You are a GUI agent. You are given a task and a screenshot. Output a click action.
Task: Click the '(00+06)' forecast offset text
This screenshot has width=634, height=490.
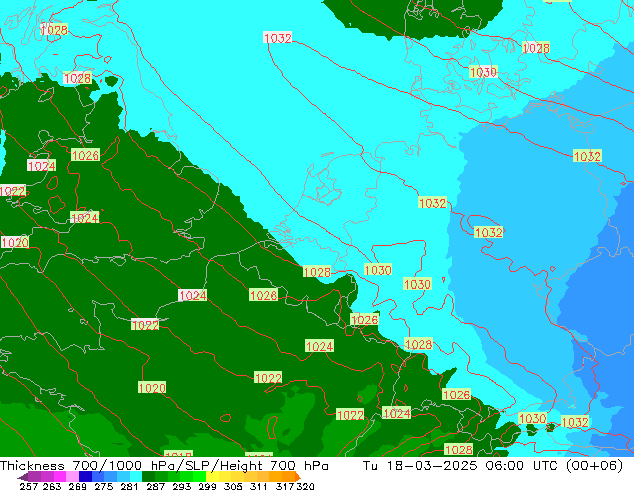594,466
